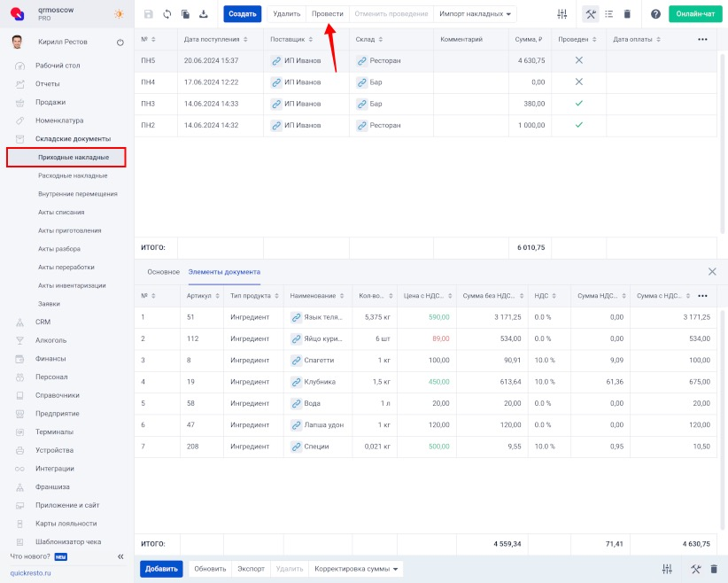Sort by Дата поступления column

pyautogui.click(x=216, y=40)
